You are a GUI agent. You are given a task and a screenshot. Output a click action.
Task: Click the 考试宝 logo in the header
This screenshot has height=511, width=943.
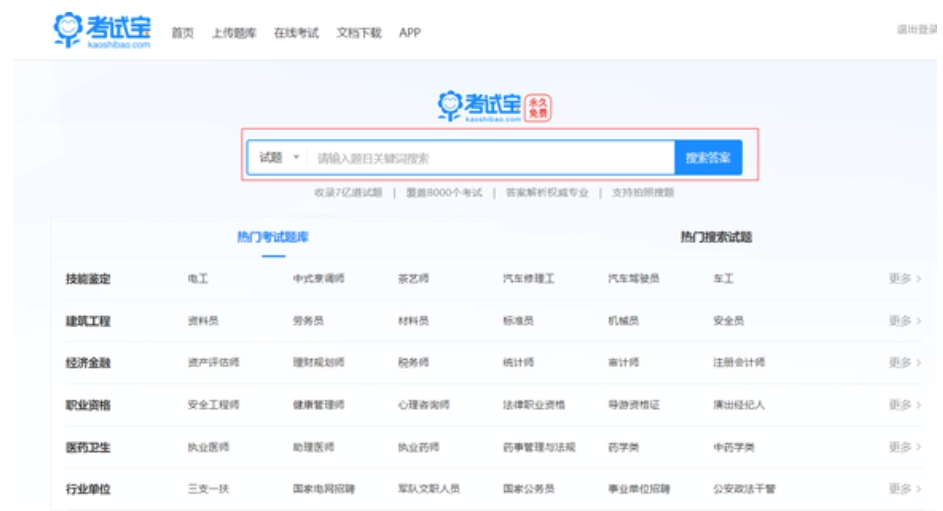(x=102, y=31)
